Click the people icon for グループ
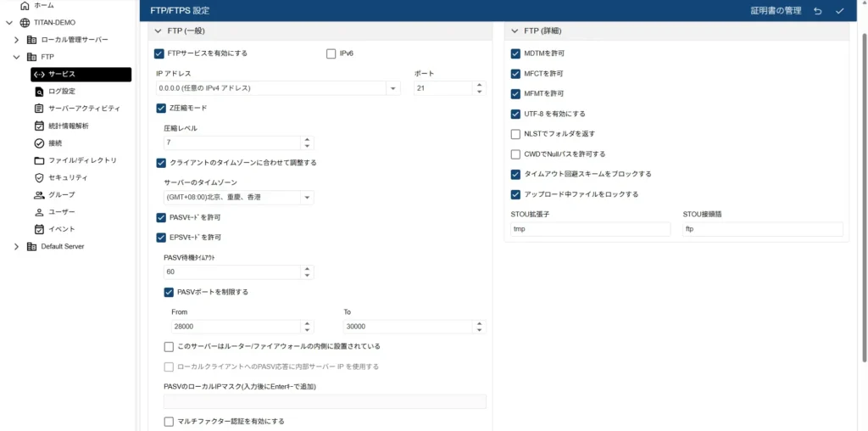The width and height of the screenshot is (868, 431). pyautogui.click(x=39, y=194)
